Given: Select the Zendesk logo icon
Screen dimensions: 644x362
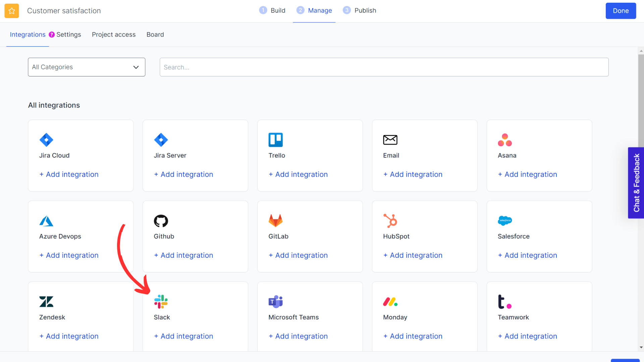Looking at the screenshot, I should (46, 302).
